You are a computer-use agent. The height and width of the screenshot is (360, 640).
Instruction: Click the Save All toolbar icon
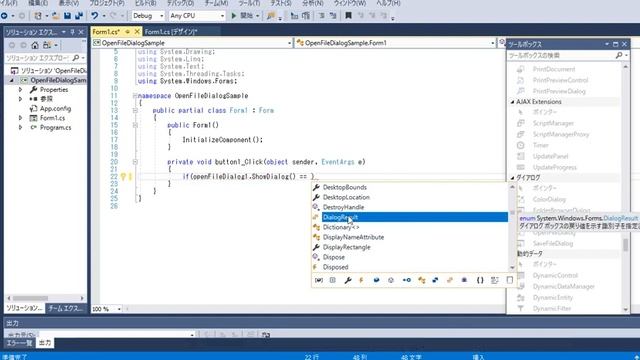[x=79, y=16]
